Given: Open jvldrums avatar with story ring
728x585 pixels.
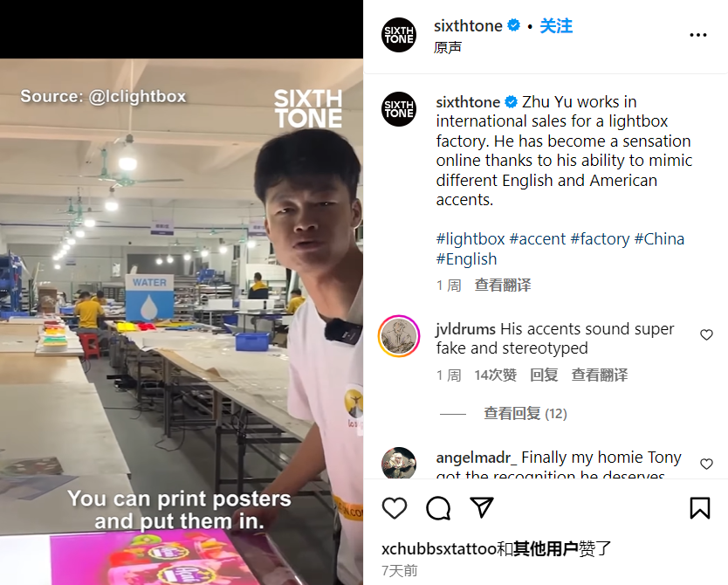Looking at the screenshot, I should 399,336.
